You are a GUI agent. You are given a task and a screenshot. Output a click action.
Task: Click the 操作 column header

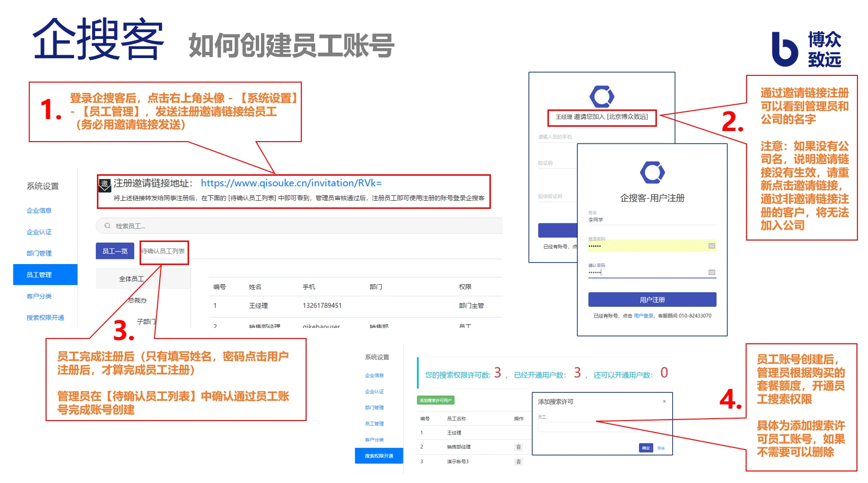click(519, 419)
